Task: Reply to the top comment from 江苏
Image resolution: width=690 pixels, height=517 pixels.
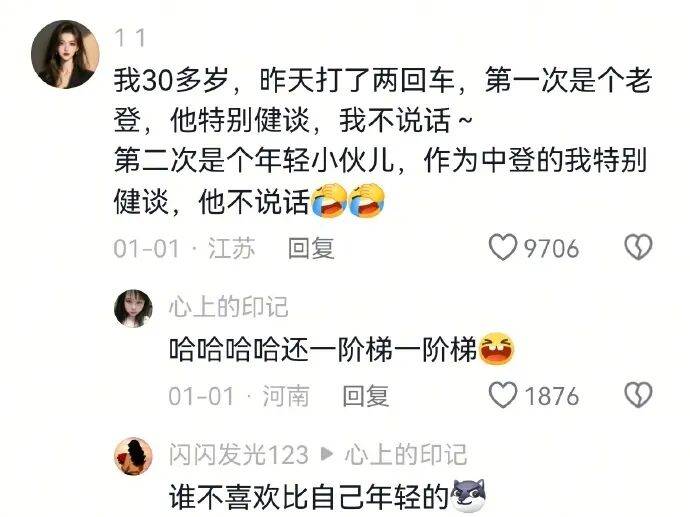Action: point(311,248)
